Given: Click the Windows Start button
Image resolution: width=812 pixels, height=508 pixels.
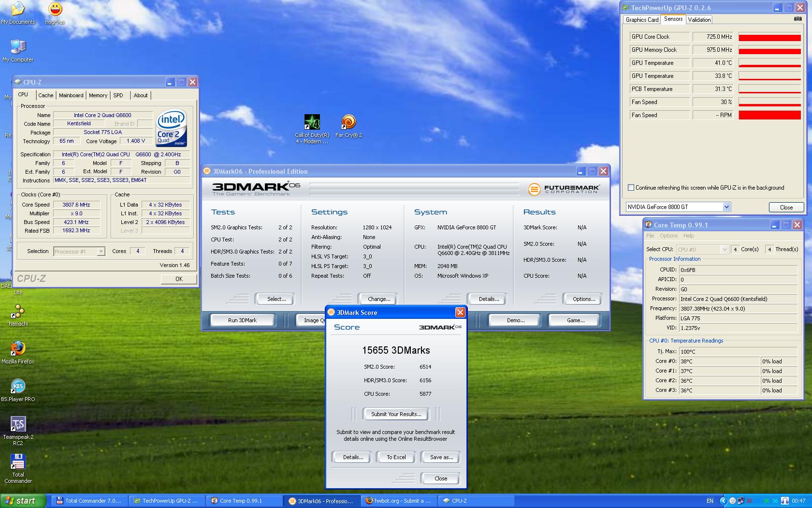Looking at the screenshot, I should [23, 501].
